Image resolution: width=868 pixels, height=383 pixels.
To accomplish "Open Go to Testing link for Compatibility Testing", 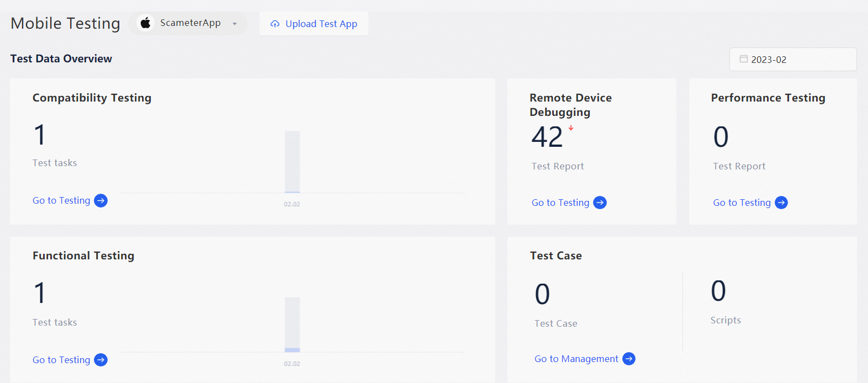I will [x=61, y=200].
